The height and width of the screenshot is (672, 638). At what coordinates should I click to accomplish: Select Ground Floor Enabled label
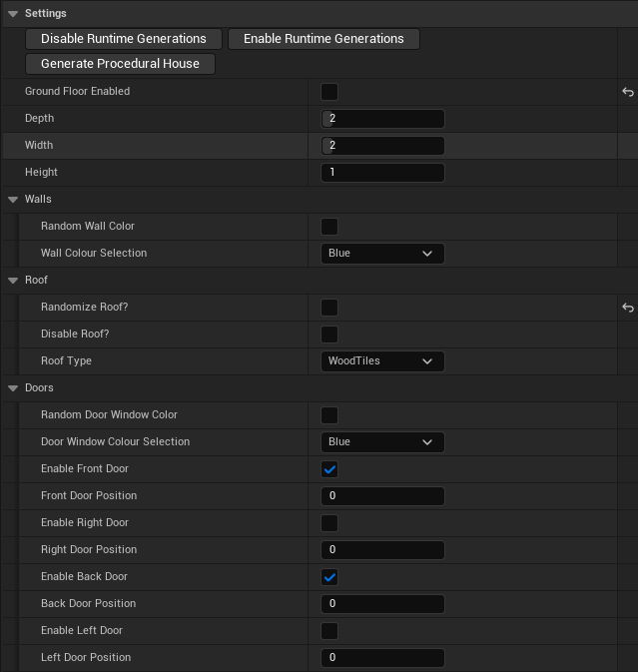77,91
